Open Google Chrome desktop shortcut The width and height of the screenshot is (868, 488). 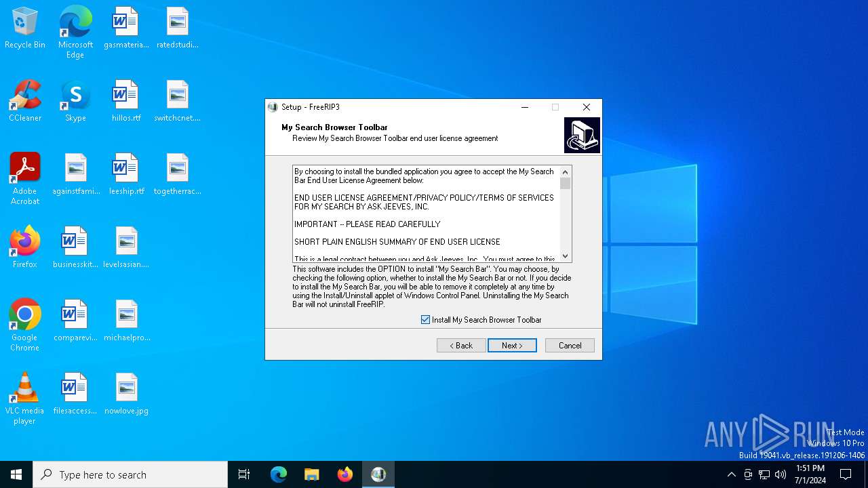pyautogui.click(x=25, y=325)
